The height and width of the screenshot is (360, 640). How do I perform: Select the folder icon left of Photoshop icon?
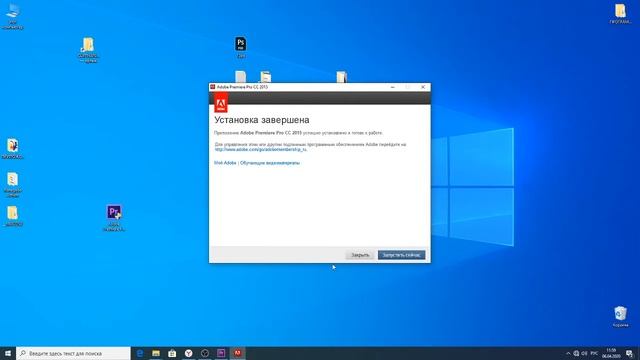point(88,50)
